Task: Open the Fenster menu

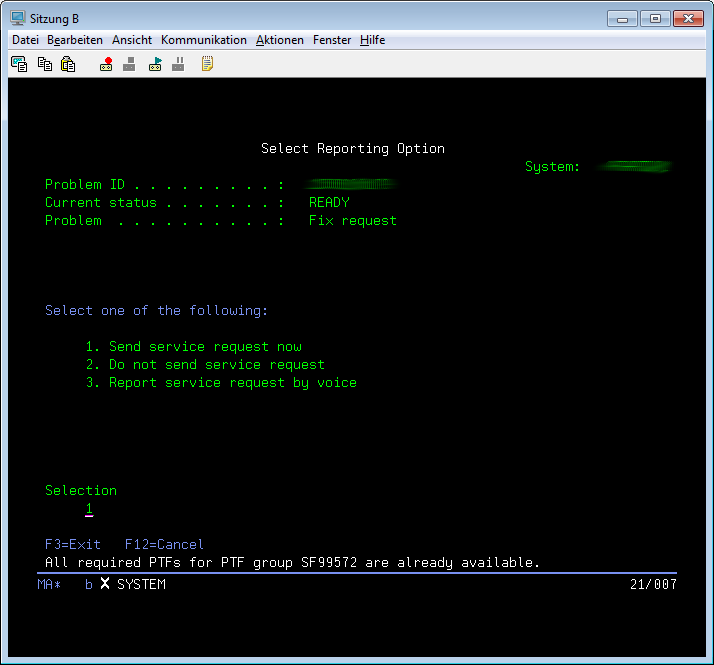Action: pyautogui.click(x=332, y=40)
